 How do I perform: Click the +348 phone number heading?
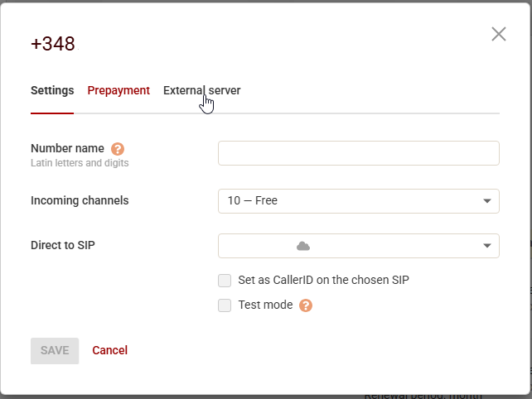53,44
